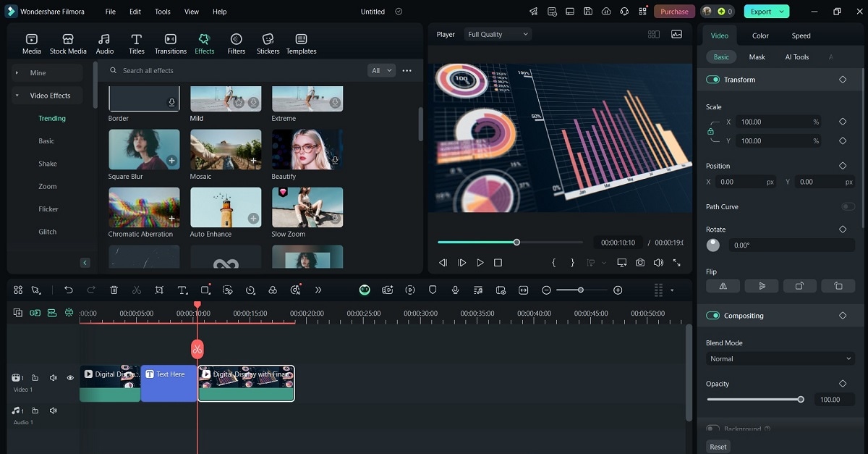The image size is (868, 454).
Task: Expand the Mine category
Action: tap(17, 73)
